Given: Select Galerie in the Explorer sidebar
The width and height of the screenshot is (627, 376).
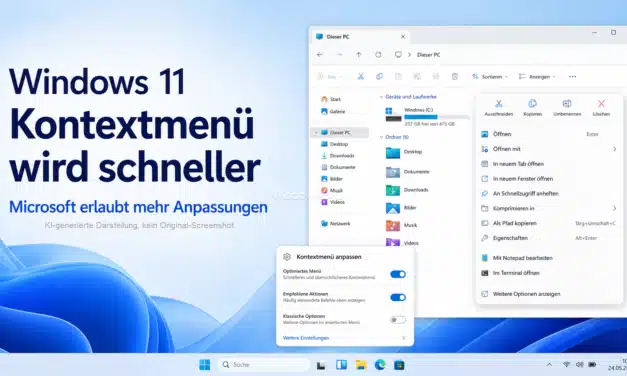Looking at the screenshot, I should click(333, 112).
